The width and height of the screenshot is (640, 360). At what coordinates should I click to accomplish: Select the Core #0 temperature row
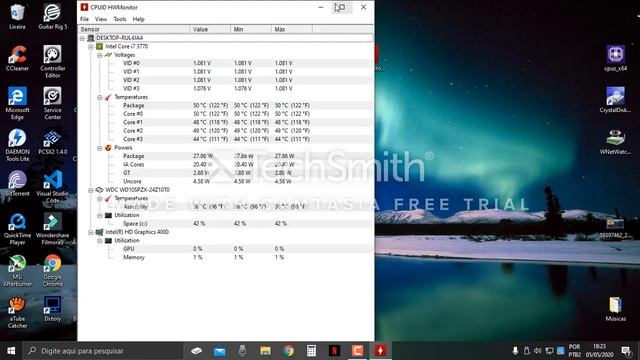point(226,114)
